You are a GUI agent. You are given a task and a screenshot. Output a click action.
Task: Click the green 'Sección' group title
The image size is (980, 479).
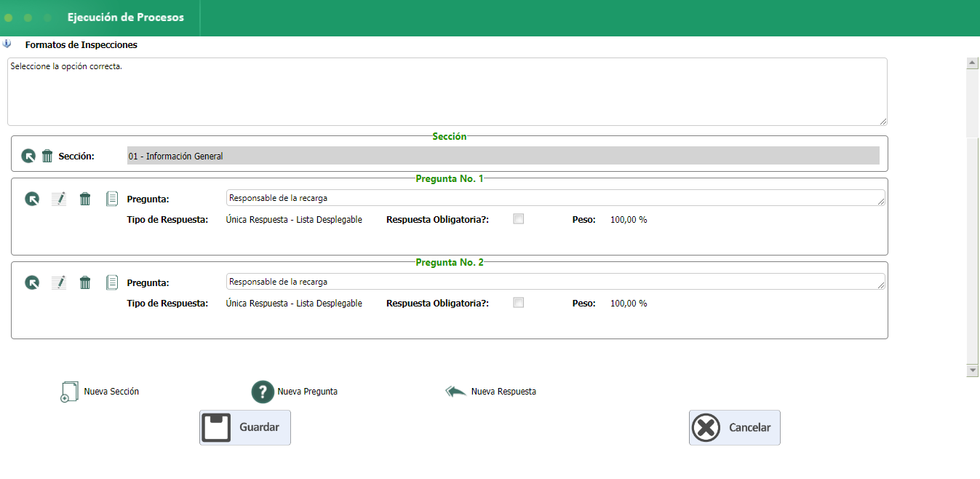[x=450, y=136]
